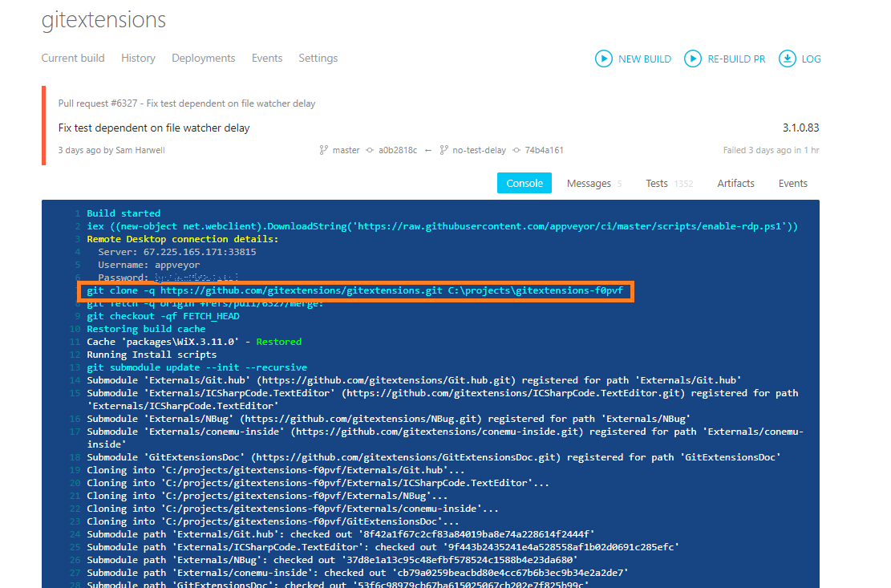Click the 'git checkout -qf FETCH_HEAD' line
The height and width of the screenshot is (588, 891).
163,316
